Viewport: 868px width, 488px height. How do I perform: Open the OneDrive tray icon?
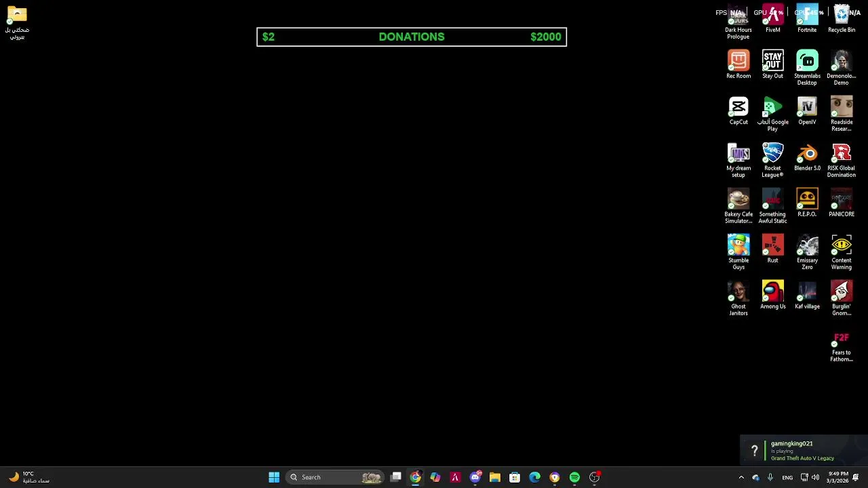(755, 477)
